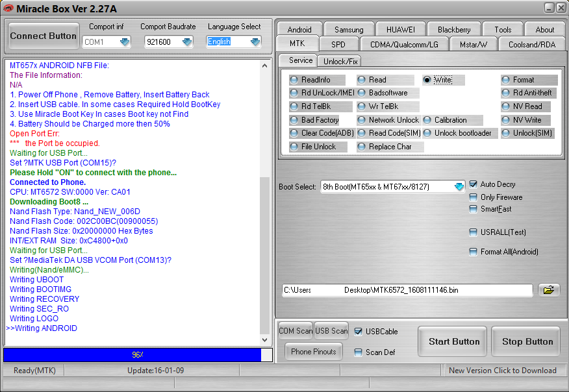The height and width of the screenshot is (392, 569).
Task: Click the Writing ANDROID log line
Action: coord(42,328)
